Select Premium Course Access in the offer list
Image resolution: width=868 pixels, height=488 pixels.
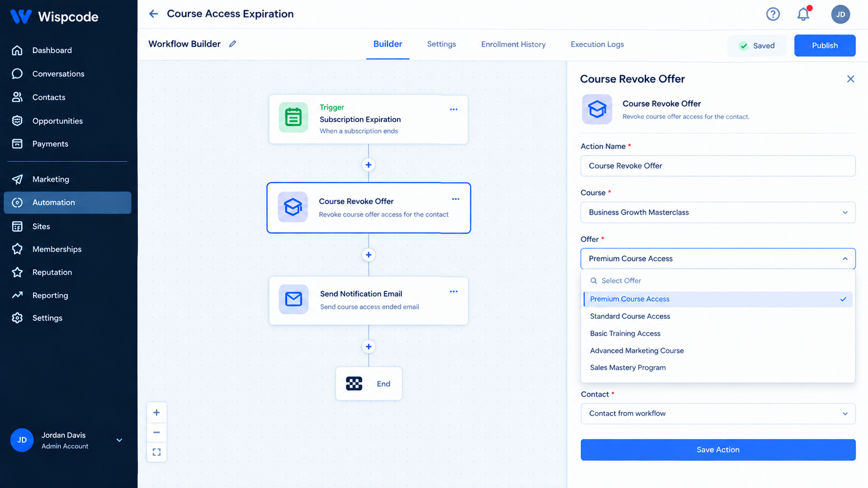tap(717, 299)
